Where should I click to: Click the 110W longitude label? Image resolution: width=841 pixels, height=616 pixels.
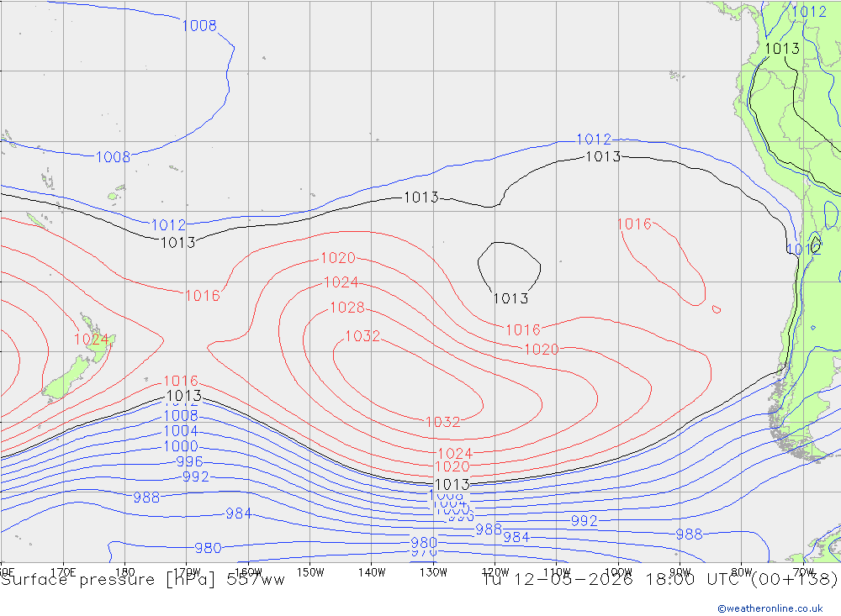point(557,572)
